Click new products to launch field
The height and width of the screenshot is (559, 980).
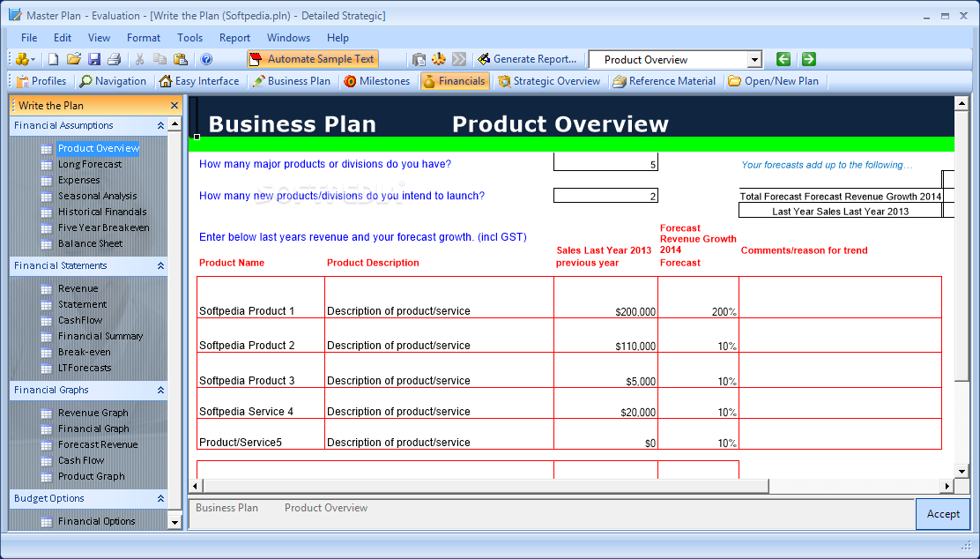coord(605,195)
